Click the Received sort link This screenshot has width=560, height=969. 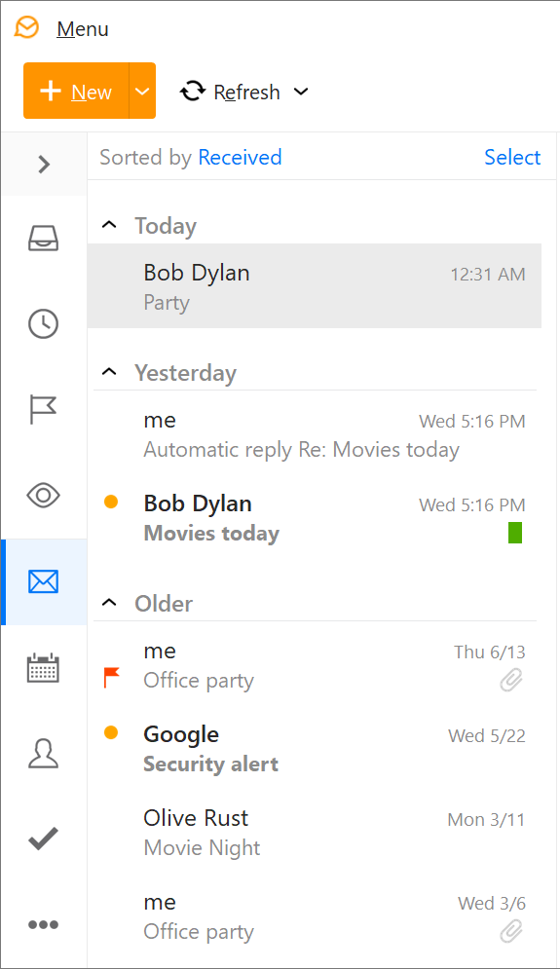(240, 157)
